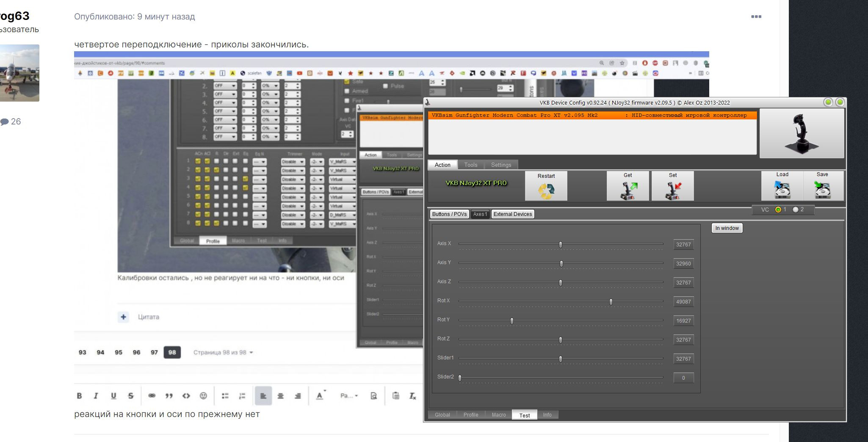Toggle bold formatting in editor
This screenshot has height=442, width=868.
click(79, 396)
